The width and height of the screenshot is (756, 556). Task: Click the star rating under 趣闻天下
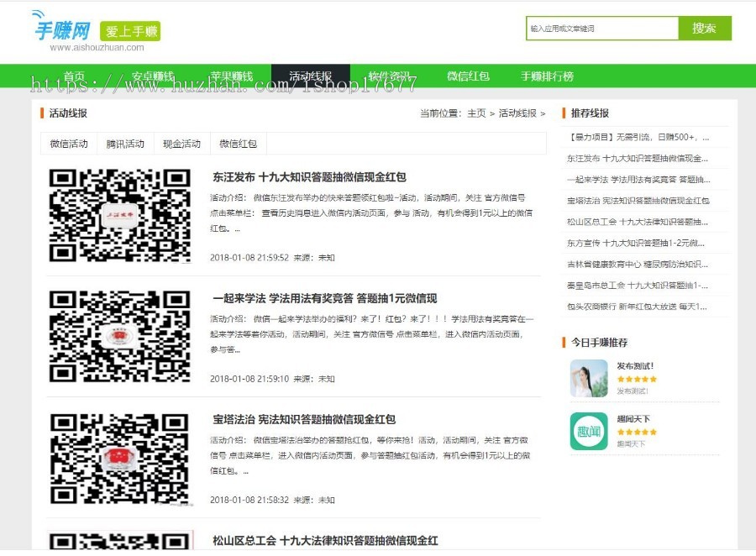click(637, 432)
